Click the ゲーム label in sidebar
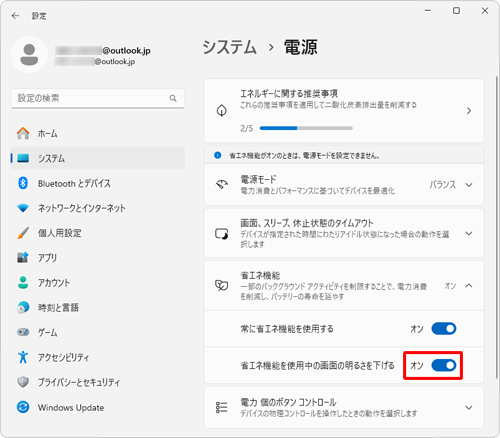Image resolution: width=500 pixels, height=438 pixels. pyautogui.click(x=47, y=332)
